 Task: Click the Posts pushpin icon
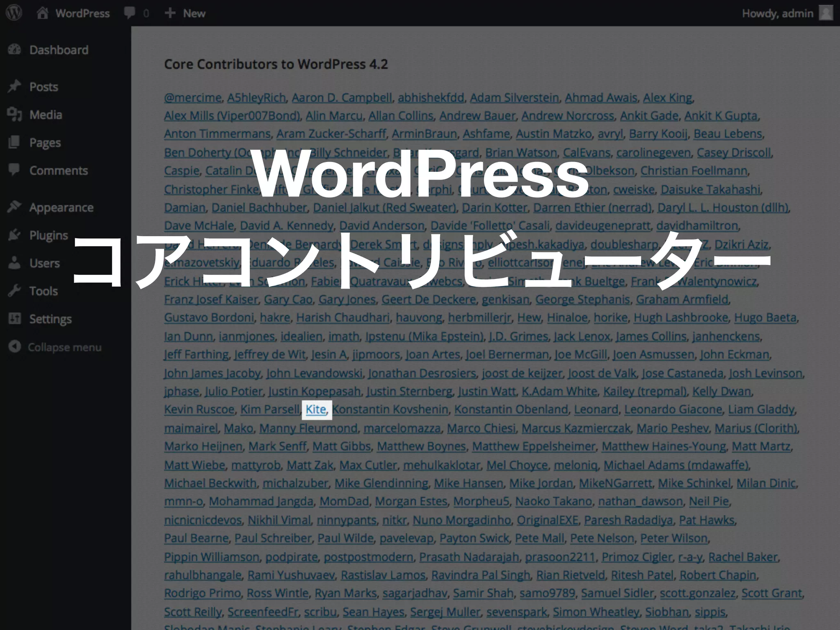(14, 87)
